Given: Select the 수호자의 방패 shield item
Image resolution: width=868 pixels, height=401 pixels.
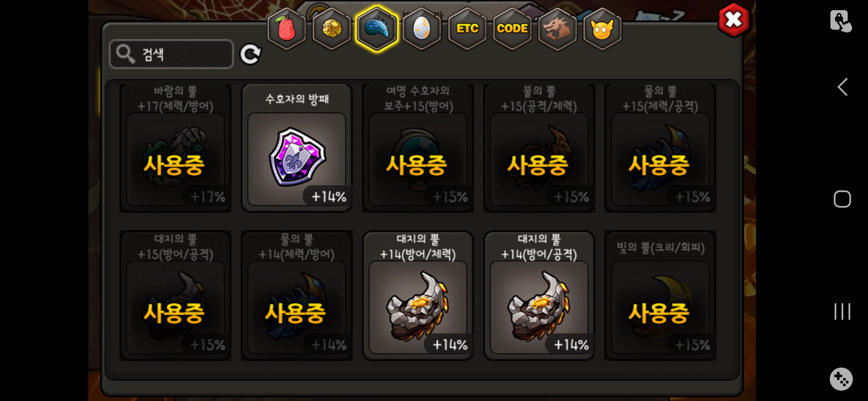Looking at the screenshot, I should (297, 148).
